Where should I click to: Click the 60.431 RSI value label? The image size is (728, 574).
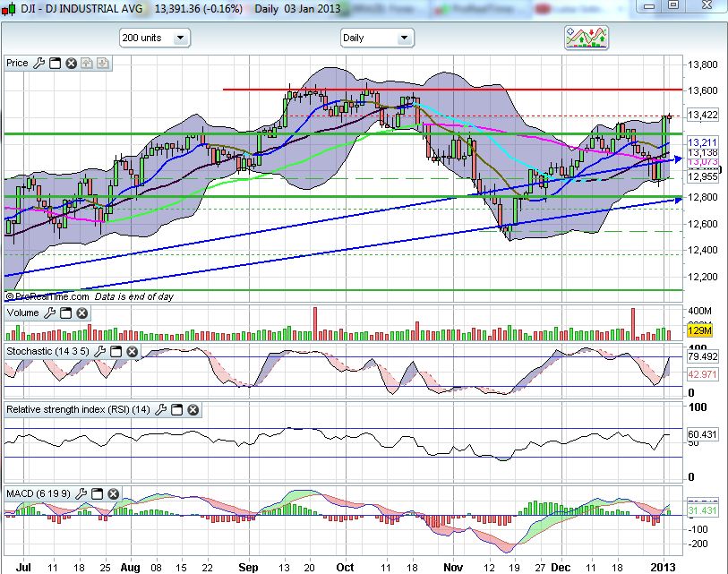point(702,434)
